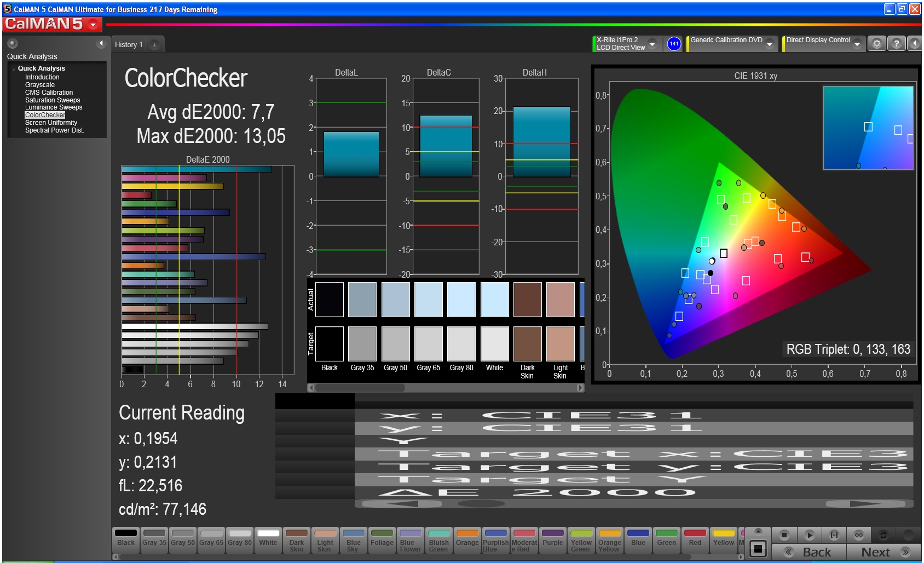Click the single read bracket icon
This screenshot has width=924, height=563.
[834, 535]
